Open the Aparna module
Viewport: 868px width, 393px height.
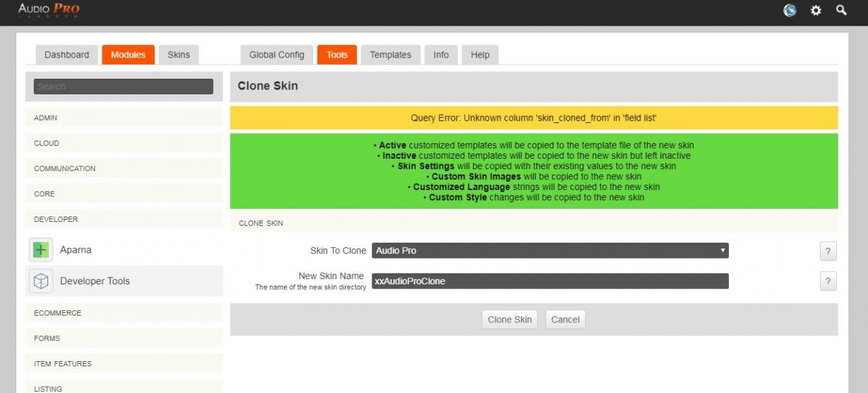124,250
